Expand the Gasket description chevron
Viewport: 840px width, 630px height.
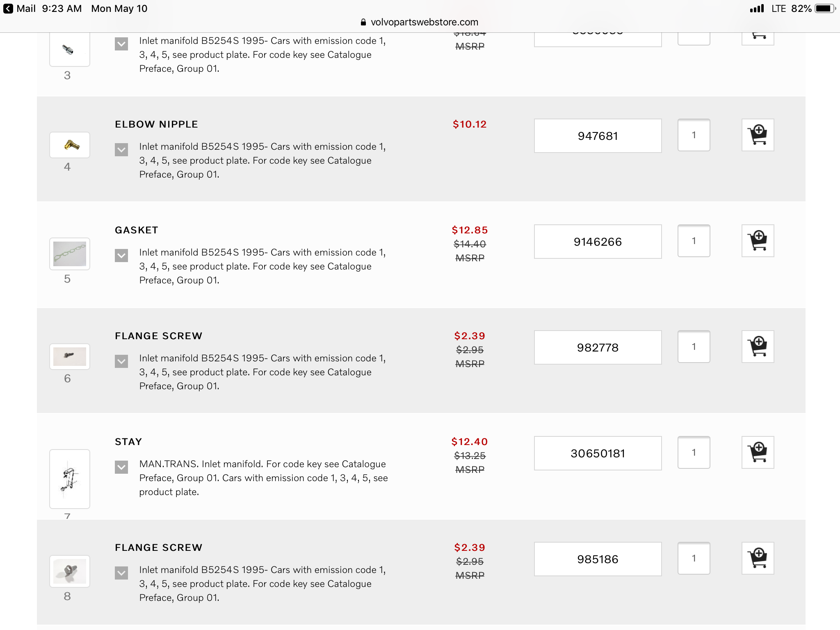[121, 256]
